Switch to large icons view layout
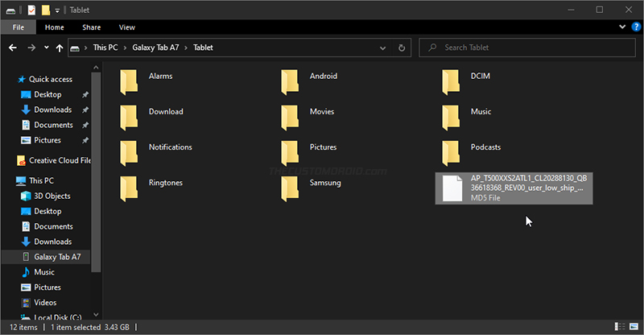 click(634, 326)
